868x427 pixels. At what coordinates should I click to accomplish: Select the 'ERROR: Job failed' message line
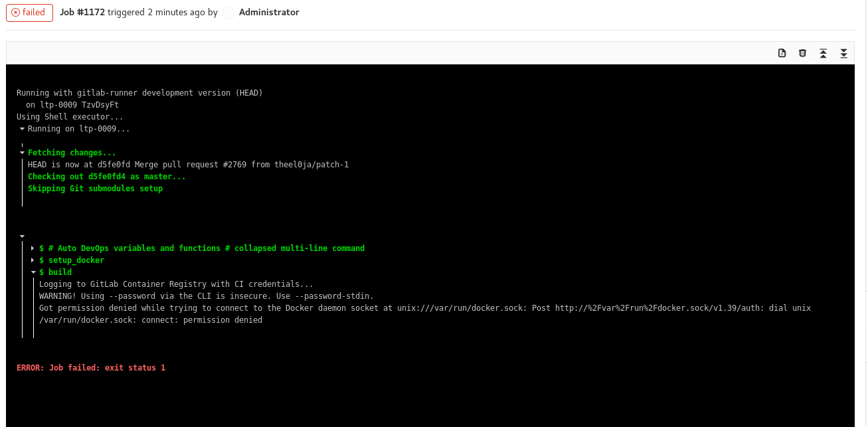(91, 367)
